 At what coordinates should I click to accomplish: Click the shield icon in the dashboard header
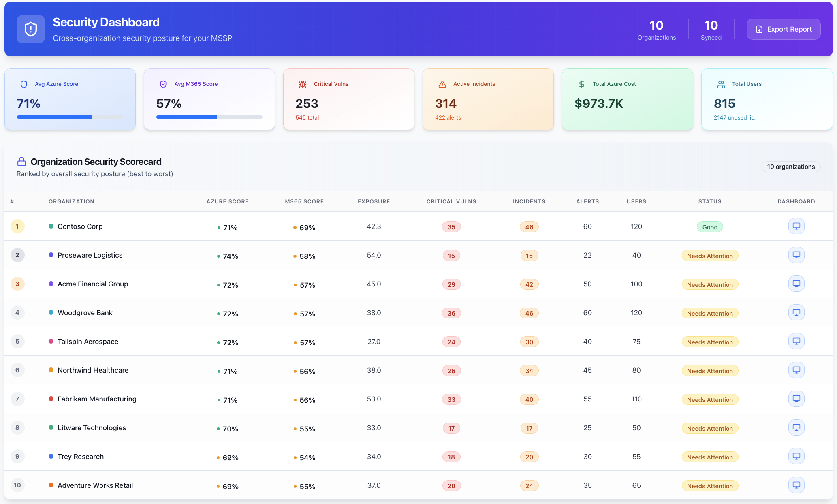(30, 29)
